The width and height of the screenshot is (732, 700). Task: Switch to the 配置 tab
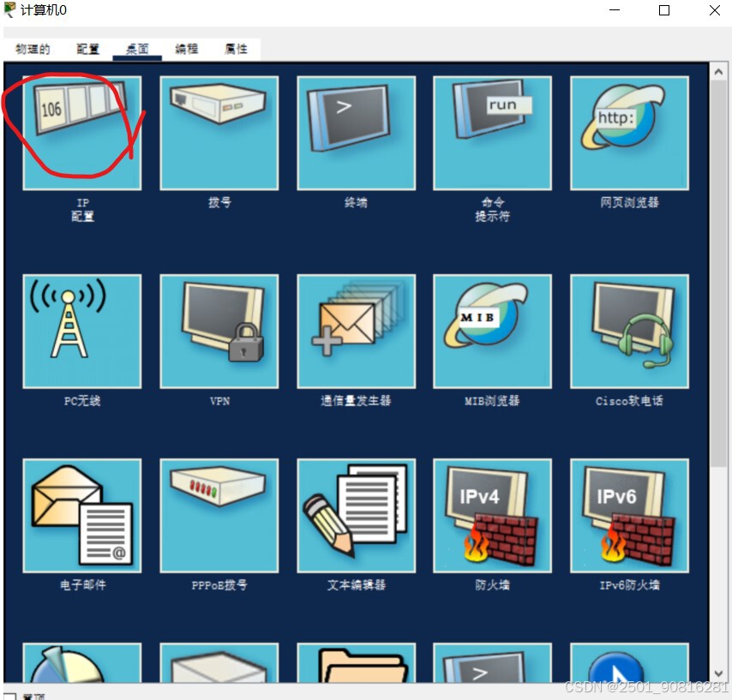87,49
